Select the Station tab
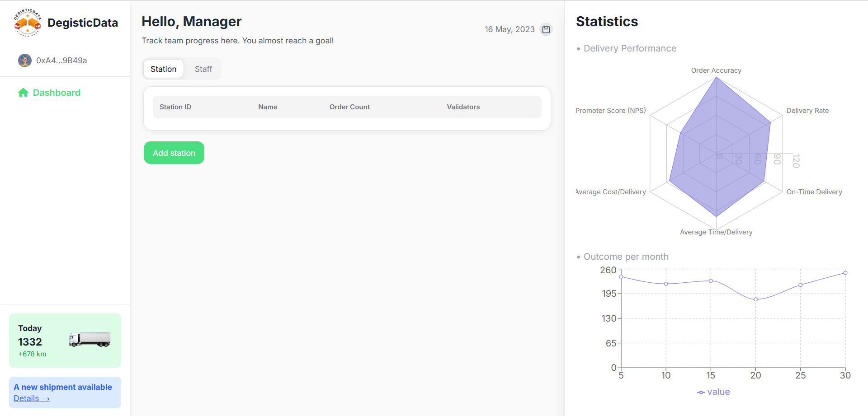Screen dimensions: 868x416 click(163, 69)
